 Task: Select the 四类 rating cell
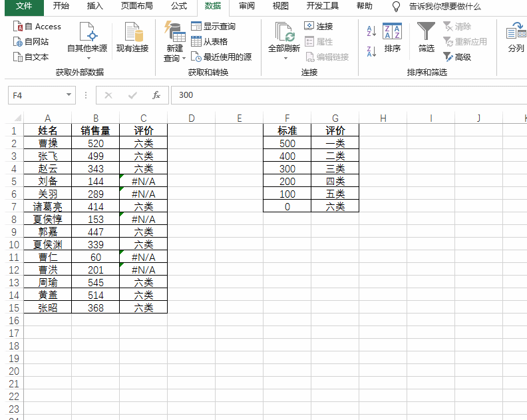point(335,182)
